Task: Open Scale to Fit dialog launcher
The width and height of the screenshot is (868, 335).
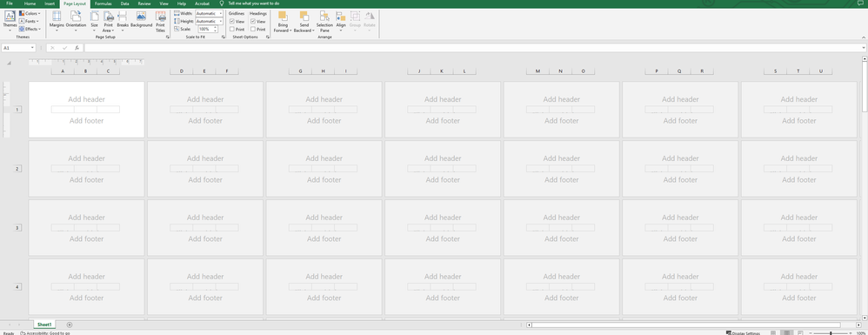Action: [x=224, y=37]
